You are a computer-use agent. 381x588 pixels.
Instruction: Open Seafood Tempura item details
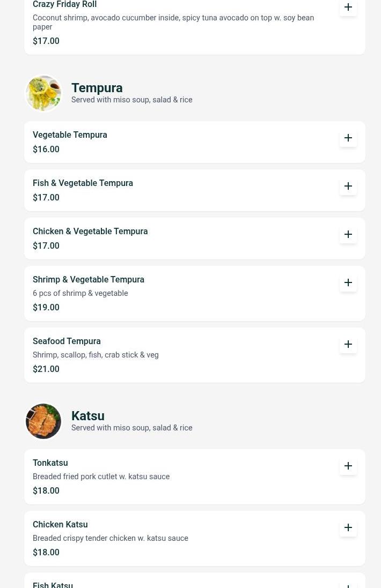(194, 355)
